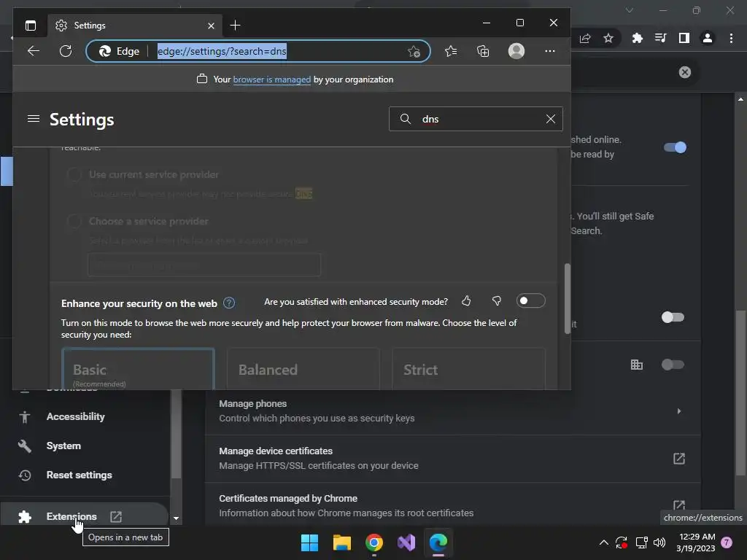Open Google Chrome from taskbar

374,542
